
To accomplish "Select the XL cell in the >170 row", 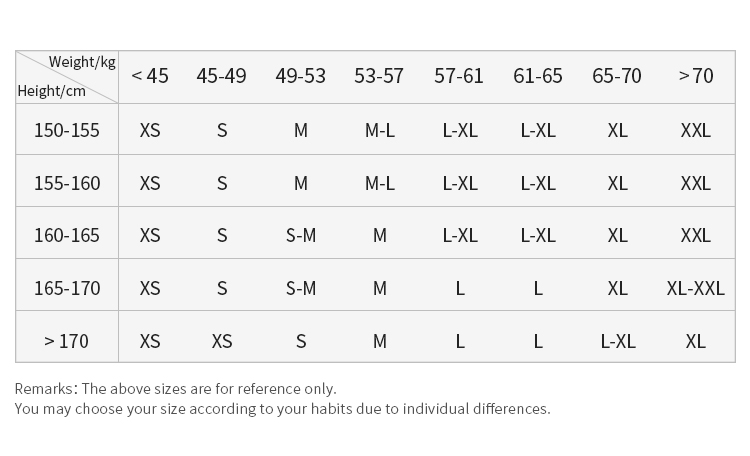I will 695,341.
